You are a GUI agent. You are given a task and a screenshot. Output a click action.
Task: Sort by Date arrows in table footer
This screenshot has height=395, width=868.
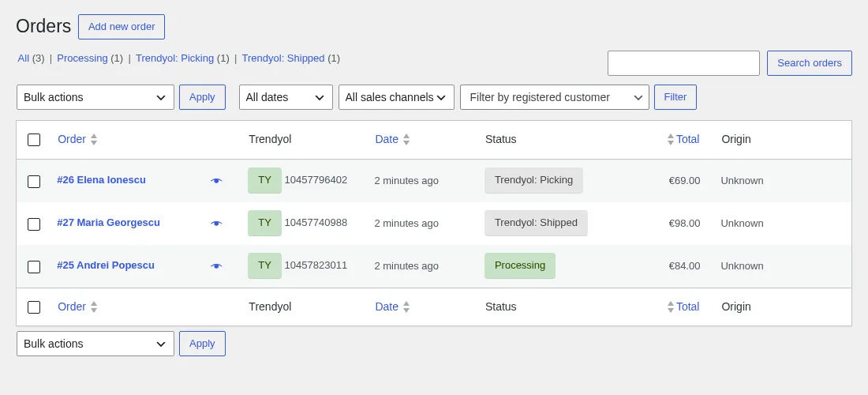click(406, 307)
